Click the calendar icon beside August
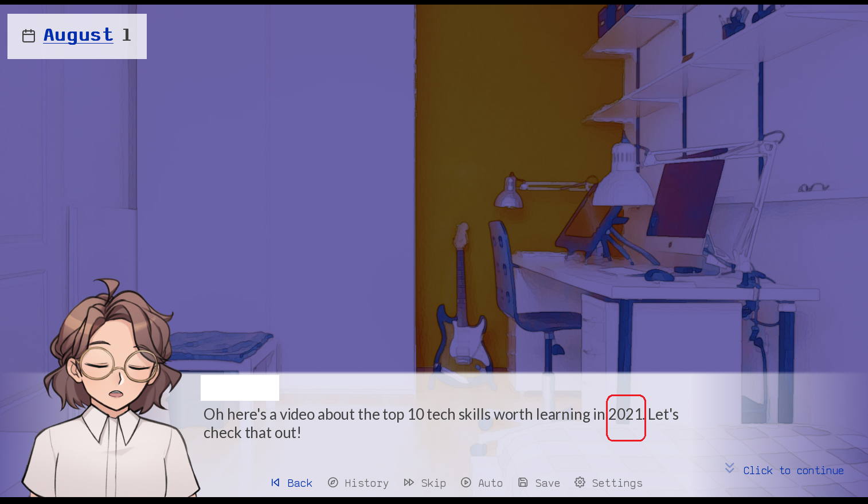Screen dimensions: 868x504 coord(29,36)
